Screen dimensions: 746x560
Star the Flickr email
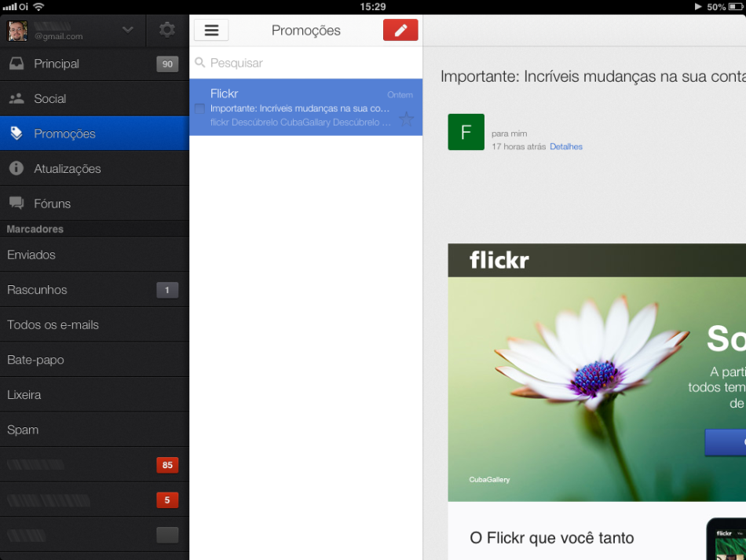pos(406,119)
